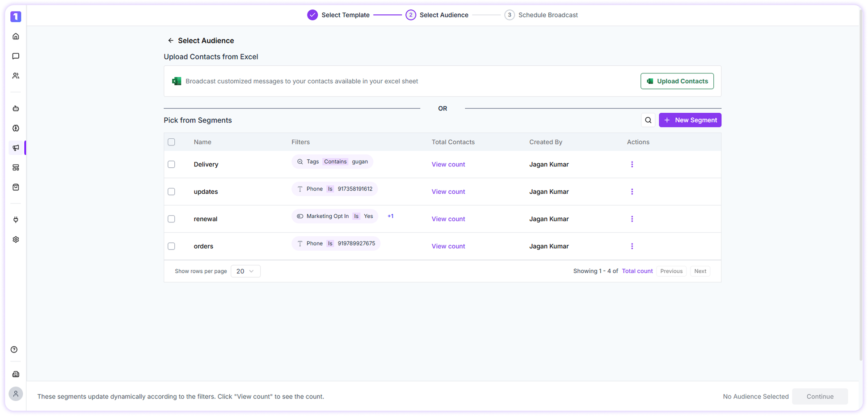Click the Marketing Opt In Is Yes chip

pyautogui.click(x=335, y=216)
